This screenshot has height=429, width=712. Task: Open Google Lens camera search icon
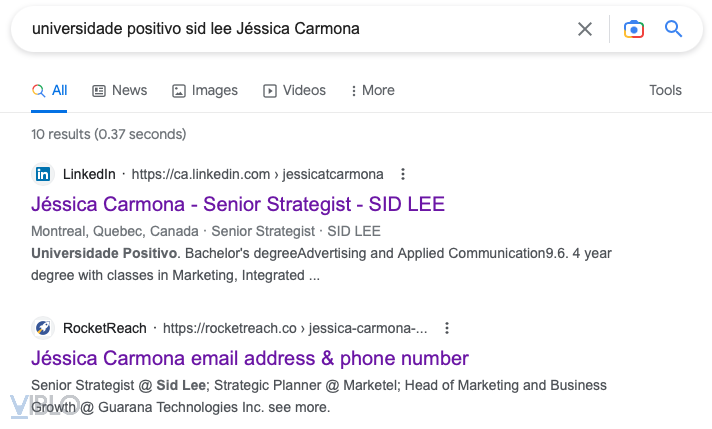(633, 29)
